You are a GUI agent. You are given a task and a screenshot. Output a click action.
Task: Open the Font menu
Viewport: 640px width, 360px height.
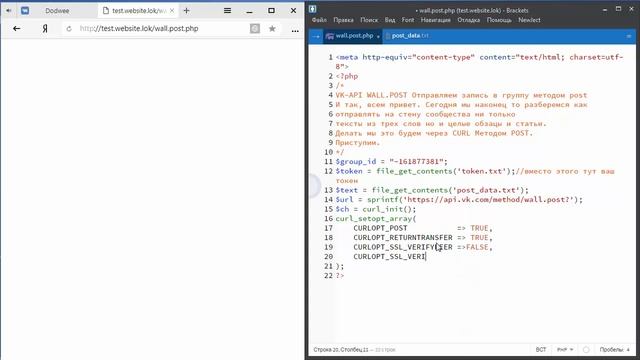coord(408,20)
